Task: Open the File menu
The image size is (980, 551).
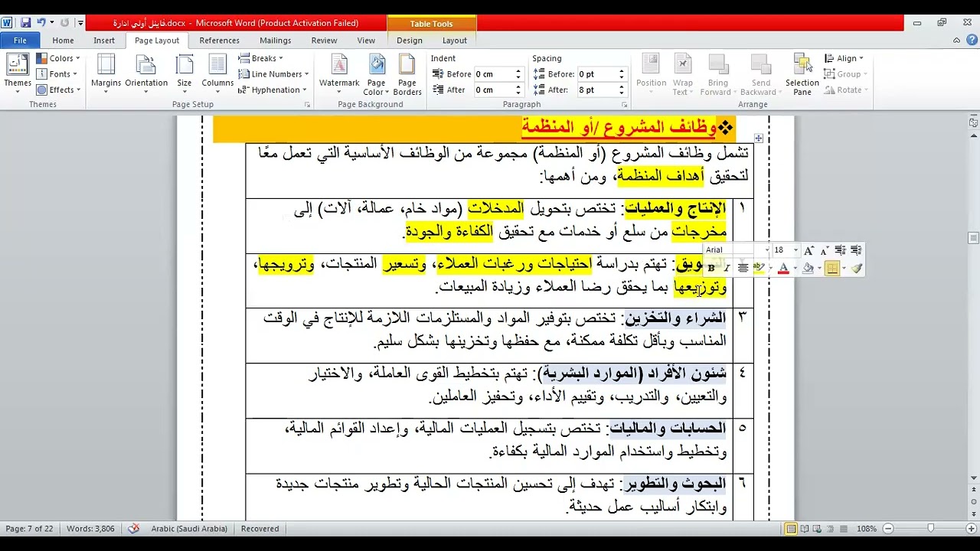Action: coord(20,41)
